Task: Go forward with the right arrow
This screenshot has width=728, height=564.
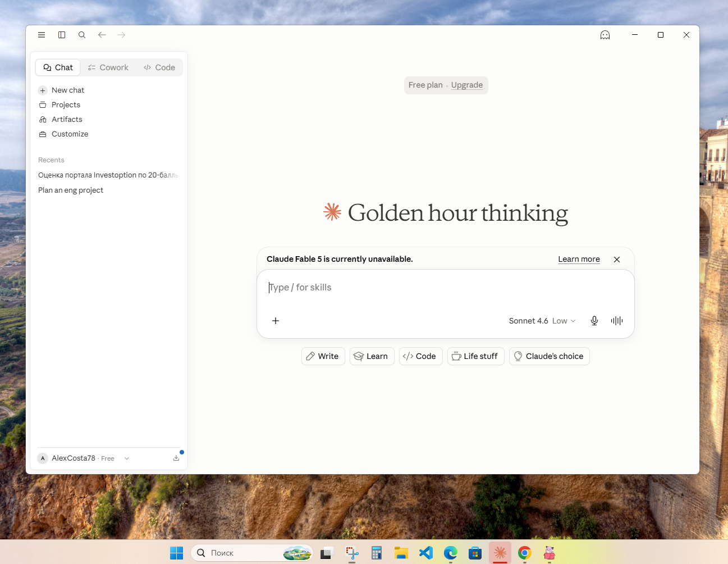Action: click(x=121, y=35)
